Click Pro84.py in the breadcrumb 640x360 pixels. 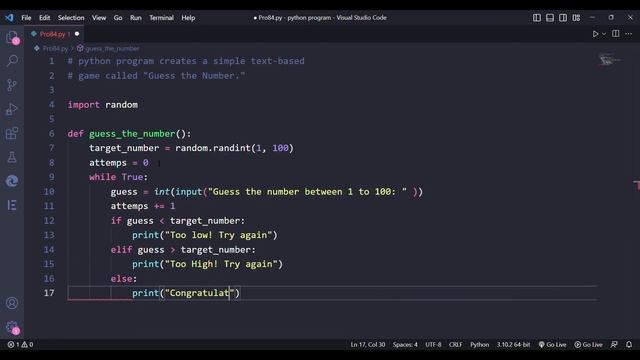pos(55,48)
